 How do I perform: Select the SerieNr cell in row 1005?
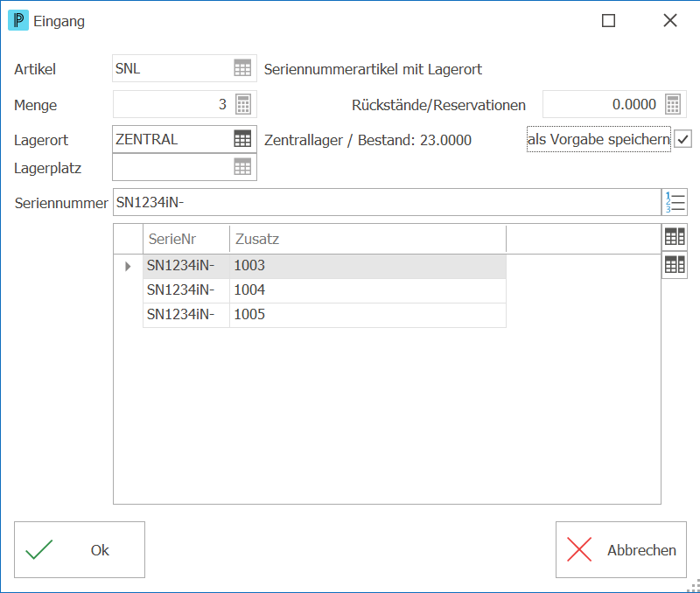tap(186, 316)
